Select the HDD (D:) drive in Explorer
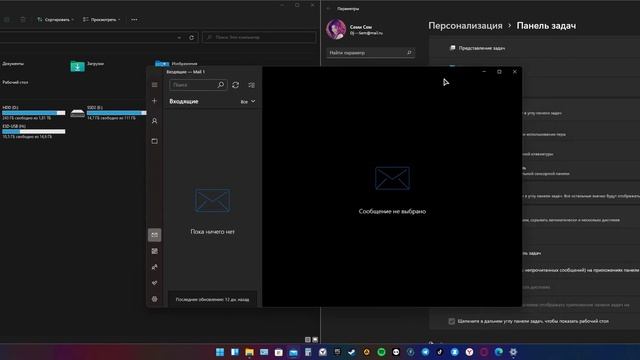The image size is (640, 360). coord(33,113)
